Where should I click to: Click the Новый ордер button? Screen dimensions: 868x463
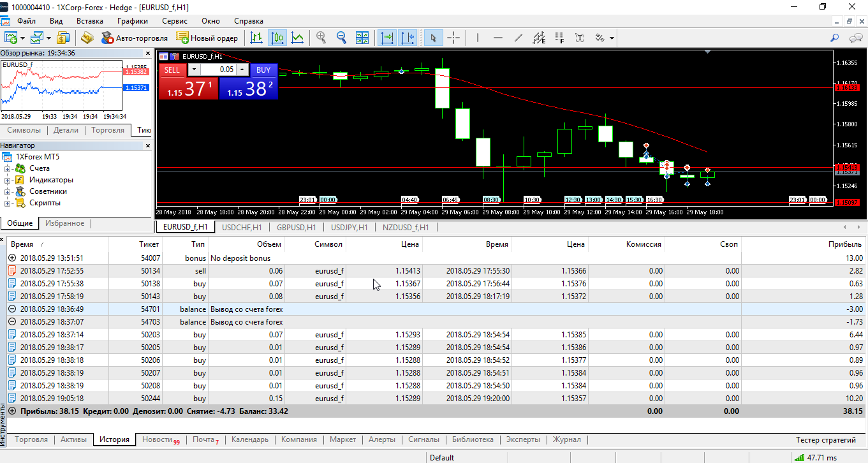[x=207, y=38]
